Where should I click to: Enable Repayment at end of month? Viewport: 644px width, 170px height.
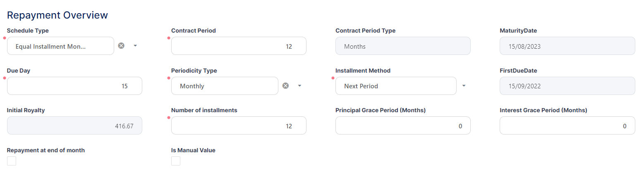point(12,161)
